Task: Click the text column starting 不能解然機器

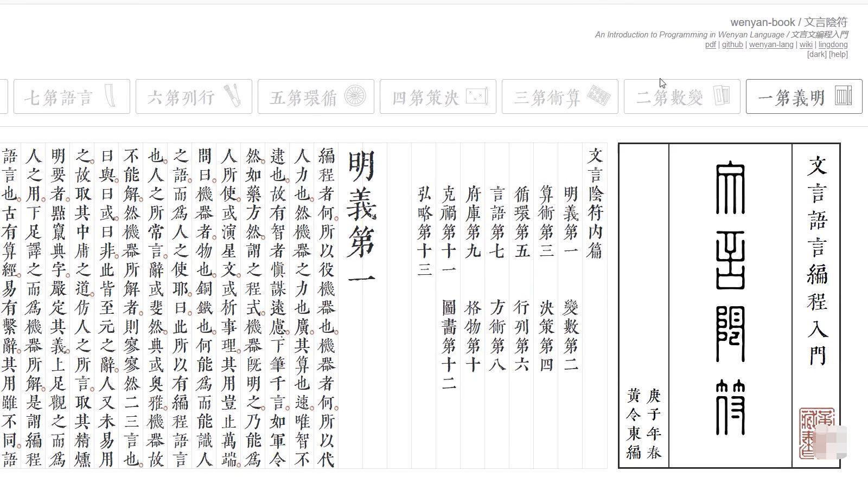Action: coord(131,307)
